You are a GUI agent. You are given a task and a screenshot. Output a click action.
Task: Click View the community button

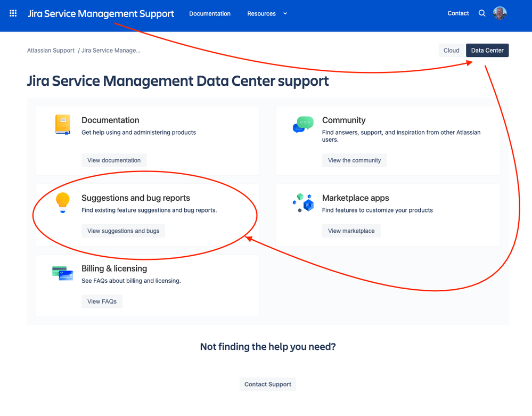354,160
